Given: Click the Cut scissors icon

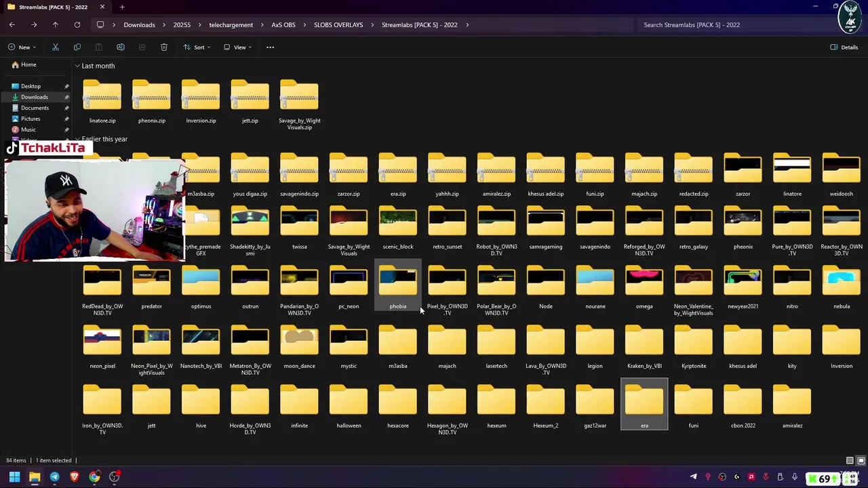Looking at the screenshot, I should [56, 47].
